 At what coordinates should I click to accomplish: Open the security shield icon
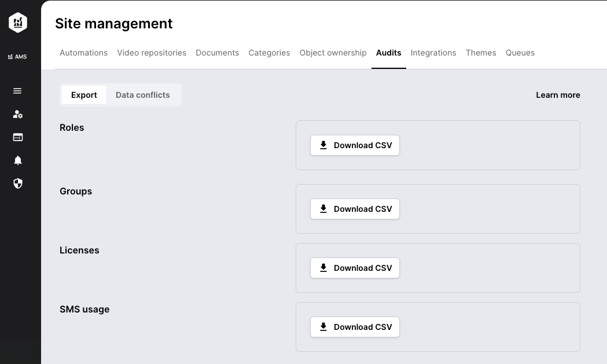[x=18, y=183]
